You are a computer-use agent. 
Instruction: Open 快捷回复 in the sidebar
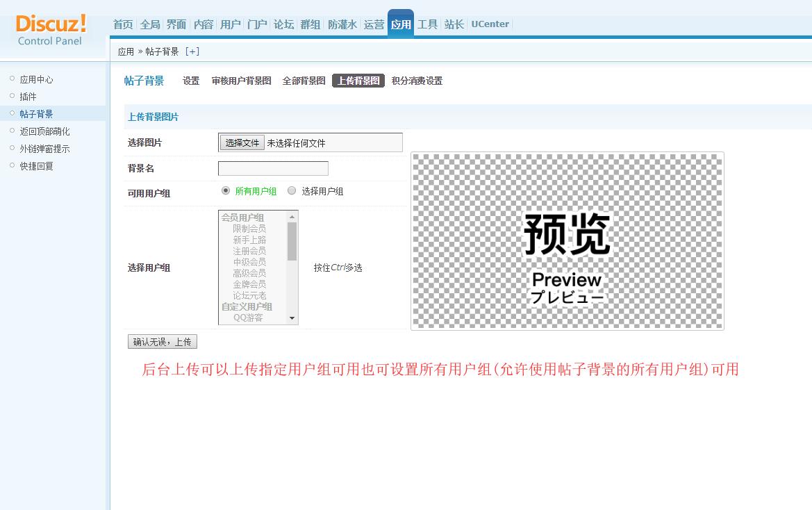click(x=36, y=165)
